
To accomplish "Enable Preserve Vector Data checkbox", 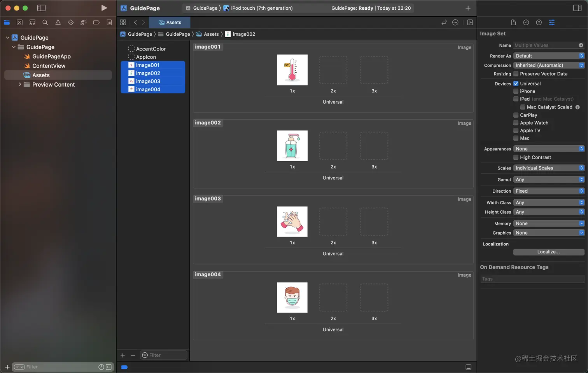I will pos(516,74).
